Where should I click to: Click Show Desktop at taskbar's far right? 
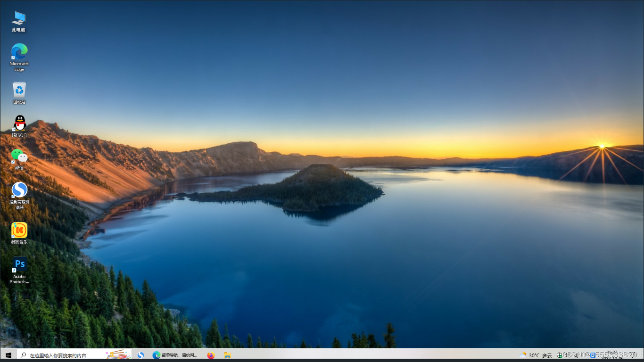(x=643, y=355)
